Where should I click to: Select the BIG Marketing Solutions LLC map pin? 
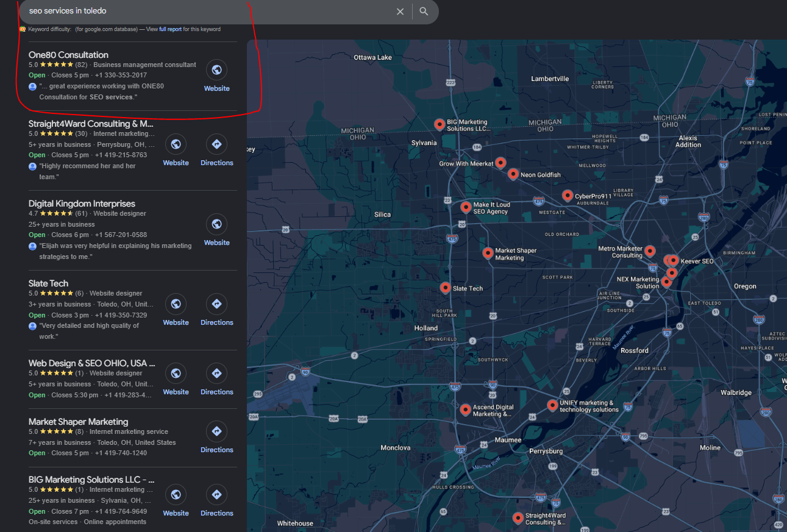click(x=439, y=124)
